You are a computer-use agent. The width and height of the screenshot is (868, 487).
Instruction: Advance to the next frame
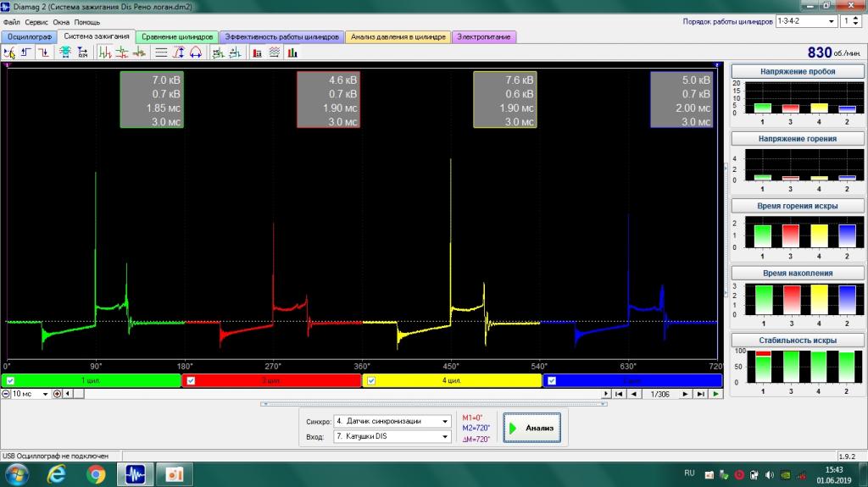tap(685, 394)
